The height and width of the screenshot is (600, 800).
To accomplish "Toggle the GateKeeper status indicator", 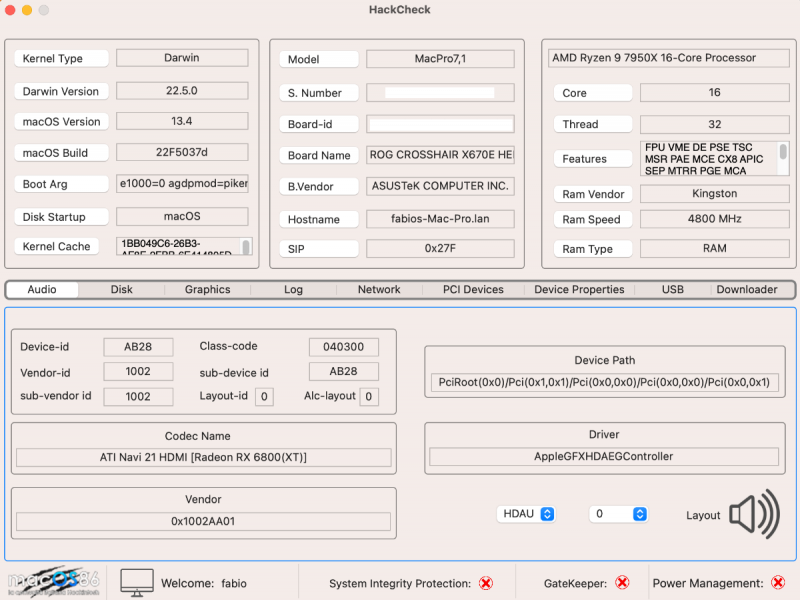I will coord(622,582).
